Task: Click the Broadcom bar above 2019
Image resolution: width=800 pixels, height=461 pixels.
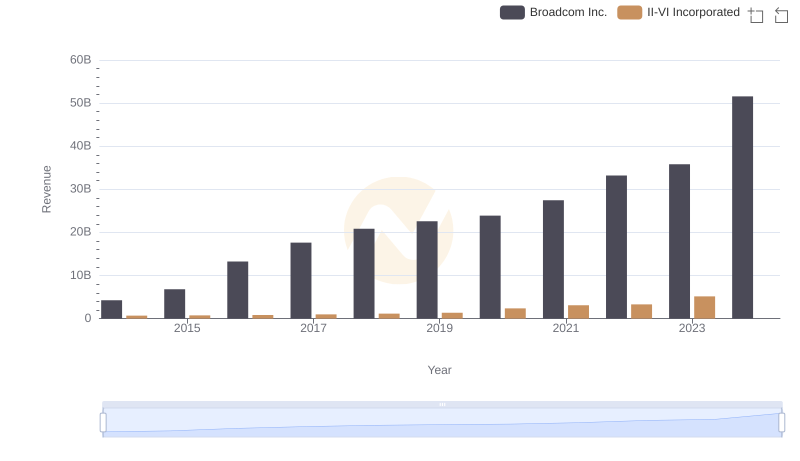Action: click(427, 270)
